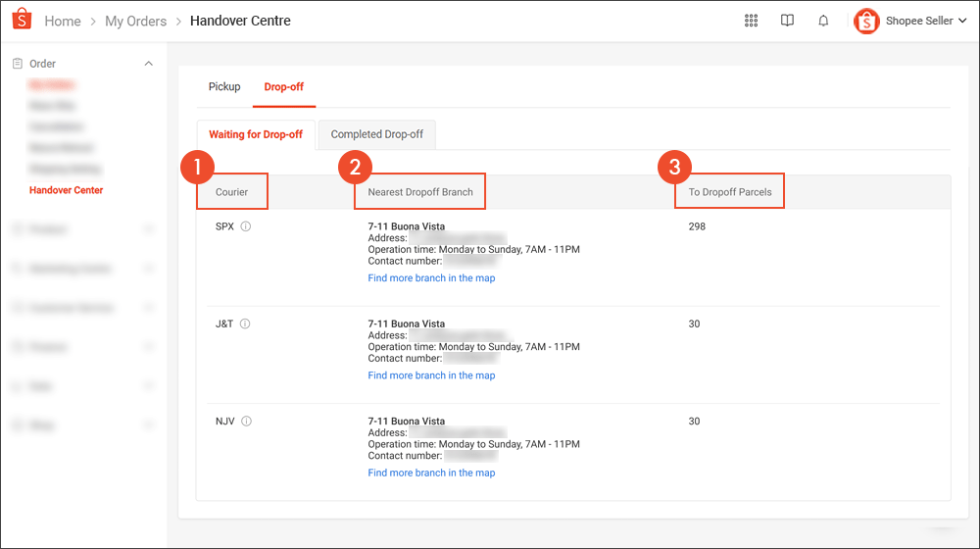Screen dimensions: 980x549
Task: Collapse the Order section chevron
Action: (x=149, y=63)
